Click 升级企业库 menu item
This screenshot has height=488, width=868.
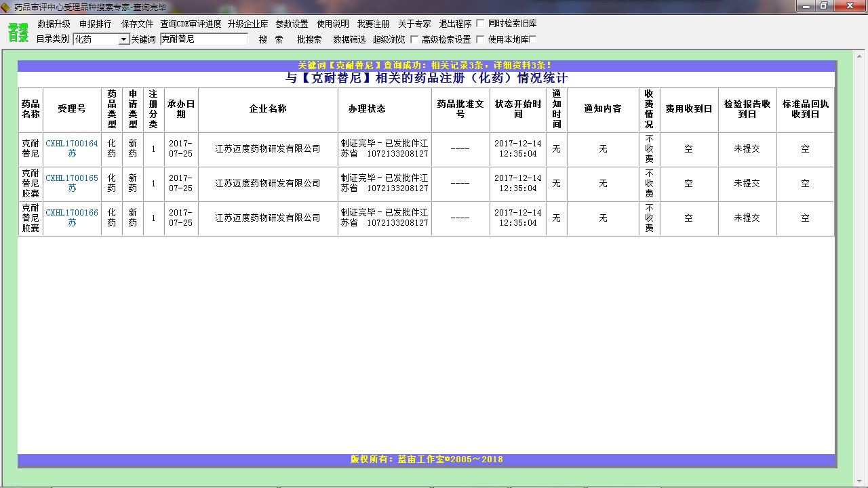pos(248,24)
